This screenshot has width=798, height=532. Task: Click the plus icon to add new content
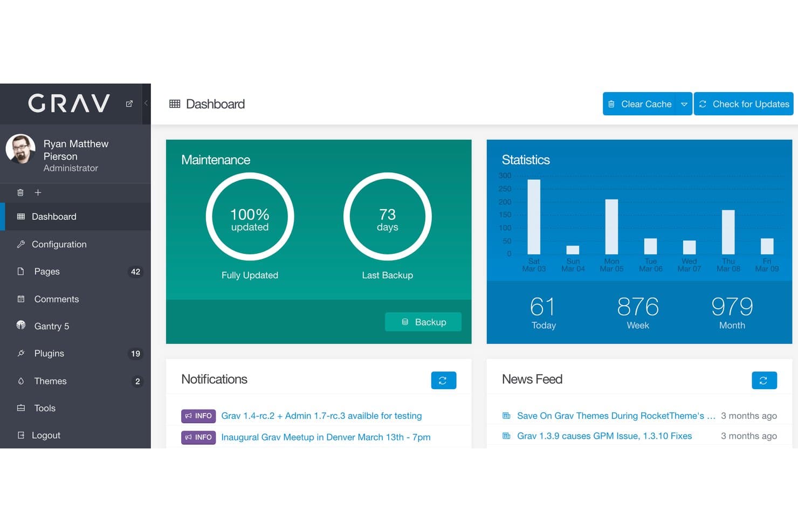pyautogui.click(x=38, y=192)
